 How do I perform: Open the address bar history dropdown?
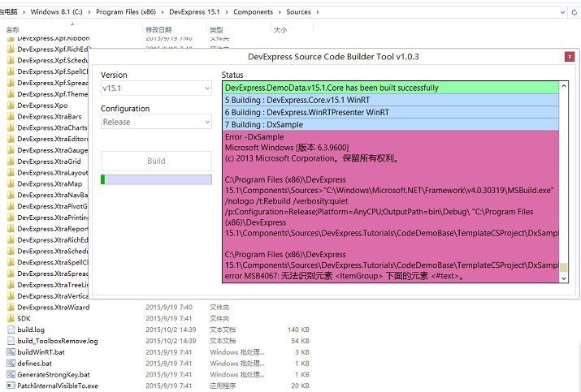562,12
